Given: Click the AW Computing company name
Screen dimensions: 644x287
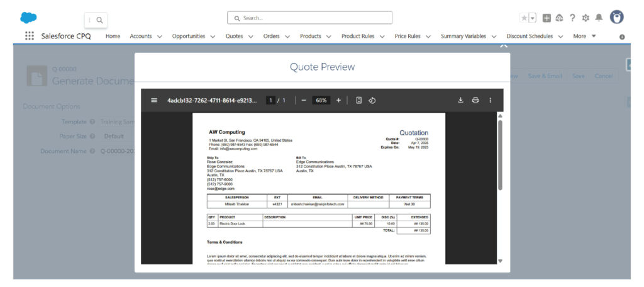Looking at the screenshot, I should (x=226, y=132).
